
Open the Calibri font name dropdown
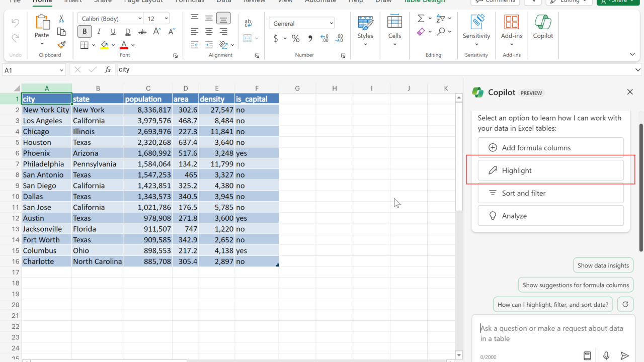(140, 19)
